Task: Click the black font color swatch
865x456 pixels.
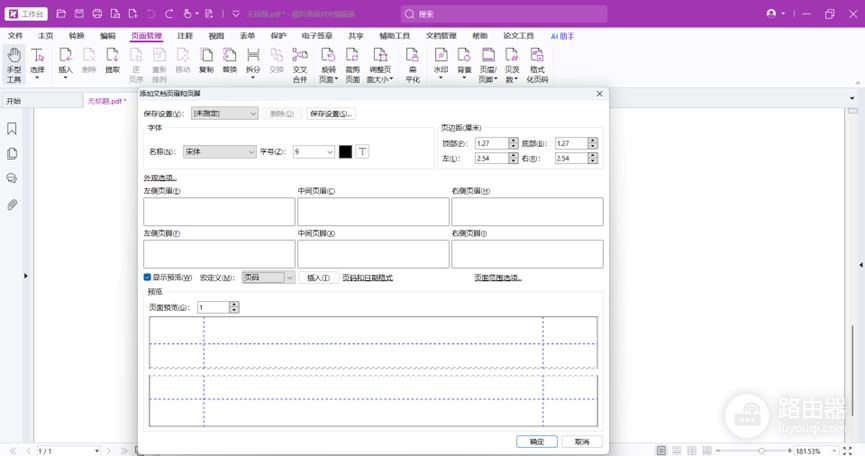Action: point(345,152)
